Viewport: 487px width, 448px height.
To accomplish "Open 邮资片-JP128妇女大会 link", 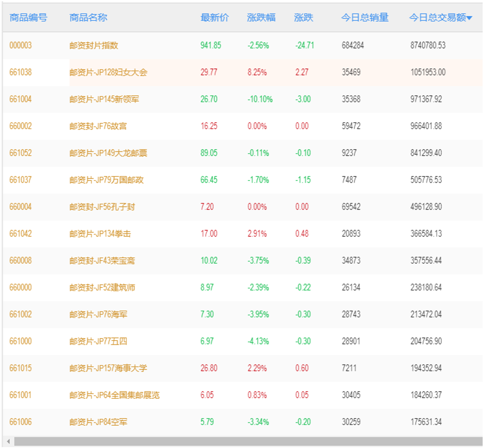I will click(x=108, y=73).
